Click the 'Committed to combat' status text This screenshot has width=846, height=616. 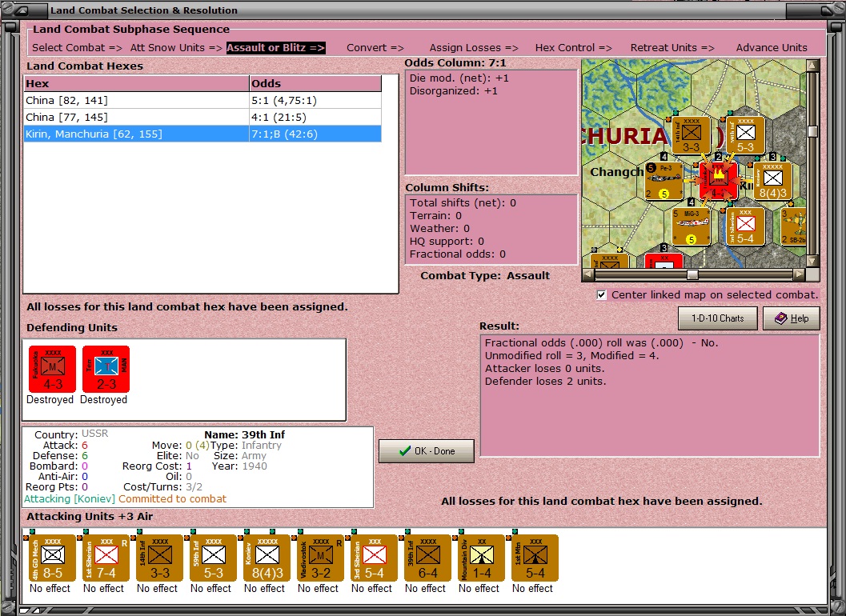pos(173,499)
